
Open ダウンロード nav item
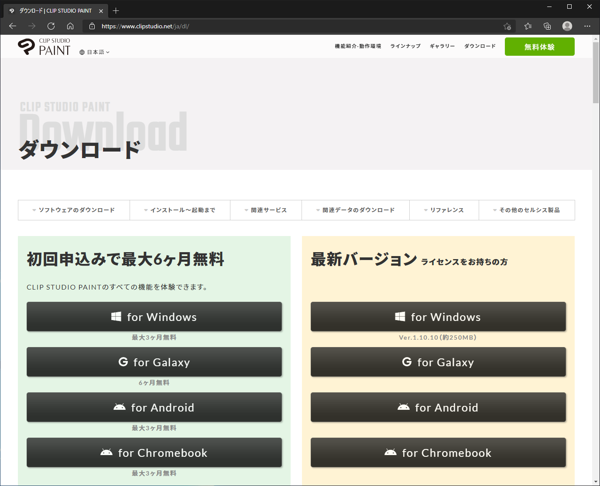coord(480,46)
